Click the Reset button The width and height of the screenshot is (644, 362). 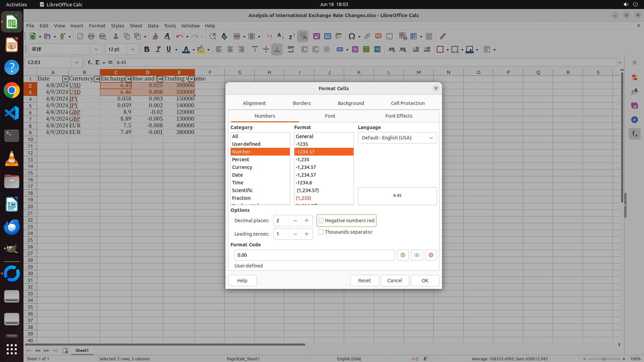(x=364, y=281)
